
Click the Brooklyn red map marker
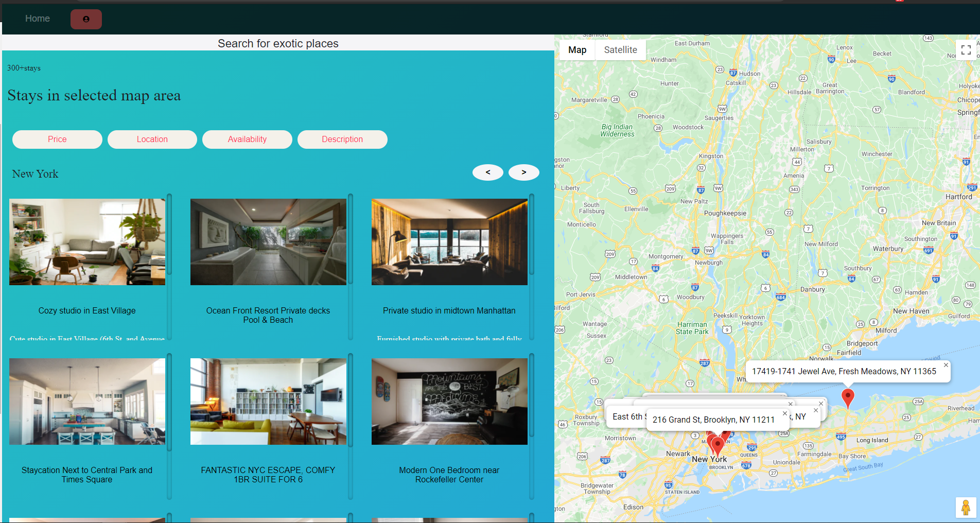717,447
